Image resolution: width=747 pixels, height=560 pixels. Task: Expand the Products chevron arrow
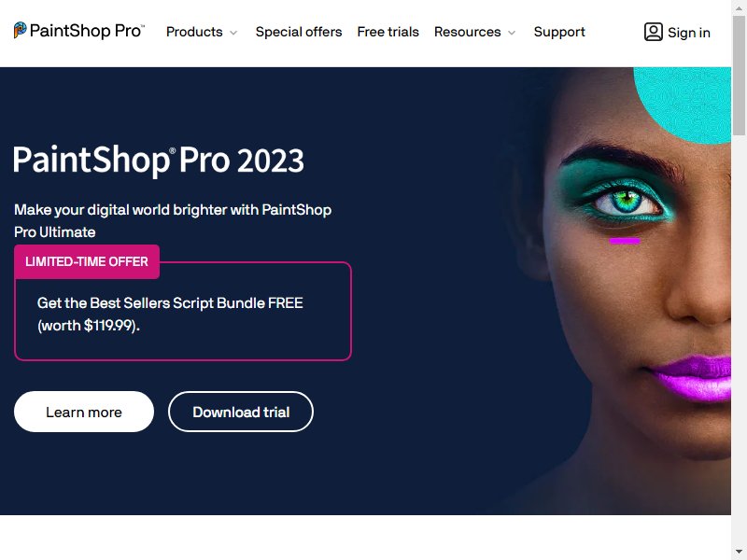point(233,33)
